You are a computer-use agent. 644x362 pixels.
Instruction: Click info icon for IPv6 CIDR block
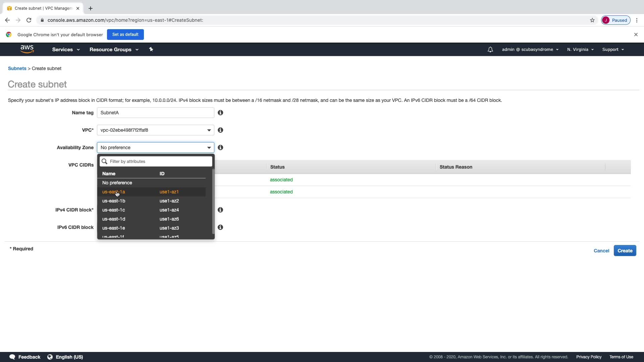tap(220, 227)
